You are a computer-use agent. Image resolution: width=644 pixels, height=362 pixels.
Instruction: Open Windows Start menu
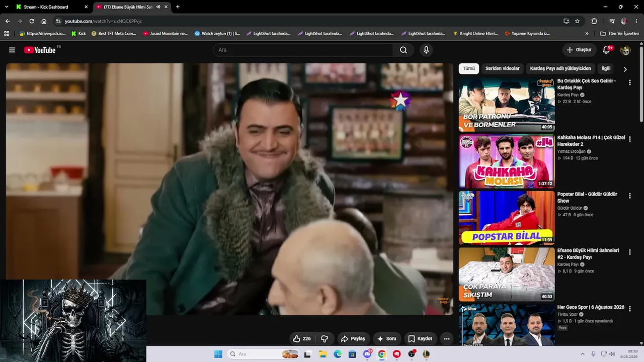pos(218,354)
